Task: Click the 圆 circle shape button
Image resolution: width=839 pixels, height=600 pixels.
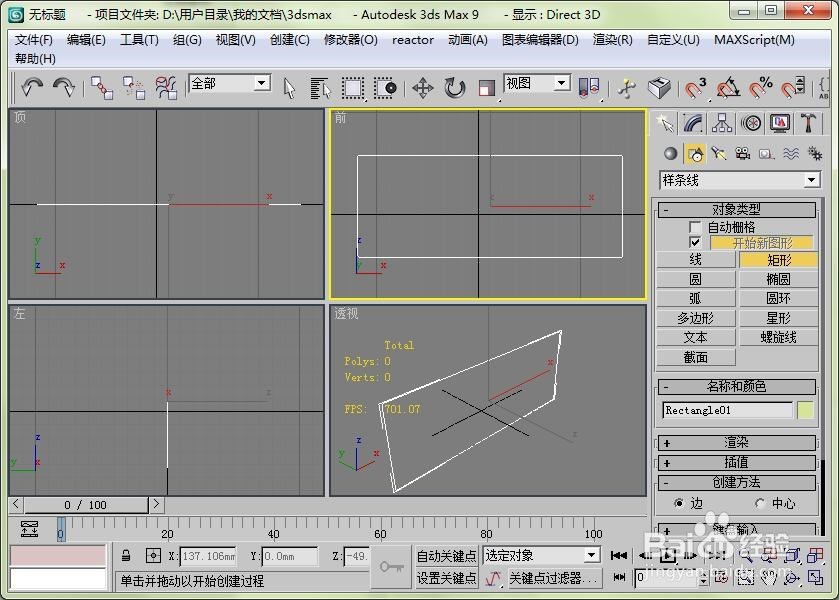Action: [696, 279]
